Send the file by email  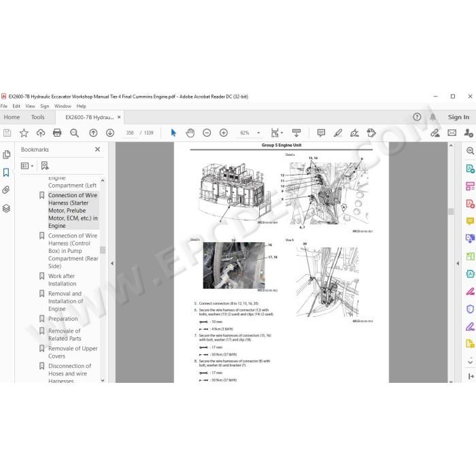tap(452, 133)
